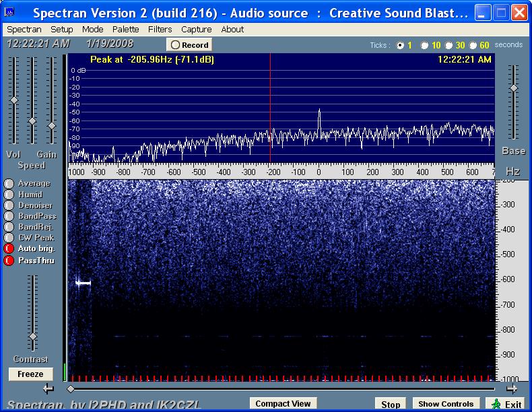Click the Show Controls button
Viewport: 532px width, 412px height.
click(446, 404)
